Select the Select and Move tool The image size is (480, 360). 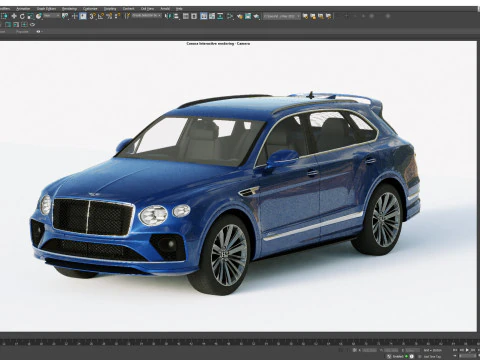[x=14, y=16]
